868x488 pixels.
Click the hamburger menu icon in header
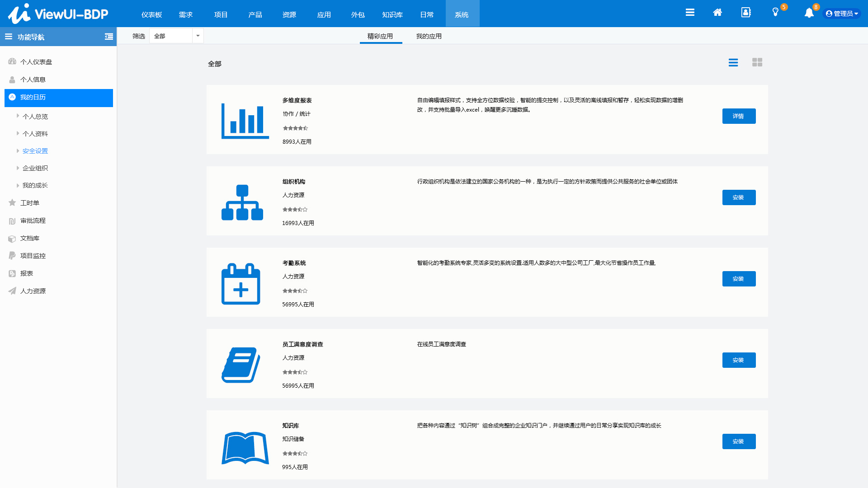pyautogui.click(x=690, y=13)
